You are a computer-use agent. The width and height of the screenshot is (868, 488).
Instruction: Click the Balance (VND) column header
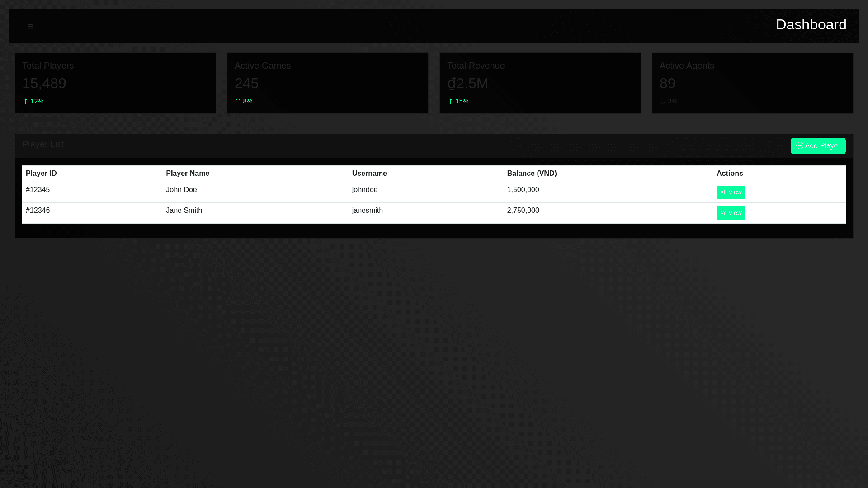pos(532,174)
